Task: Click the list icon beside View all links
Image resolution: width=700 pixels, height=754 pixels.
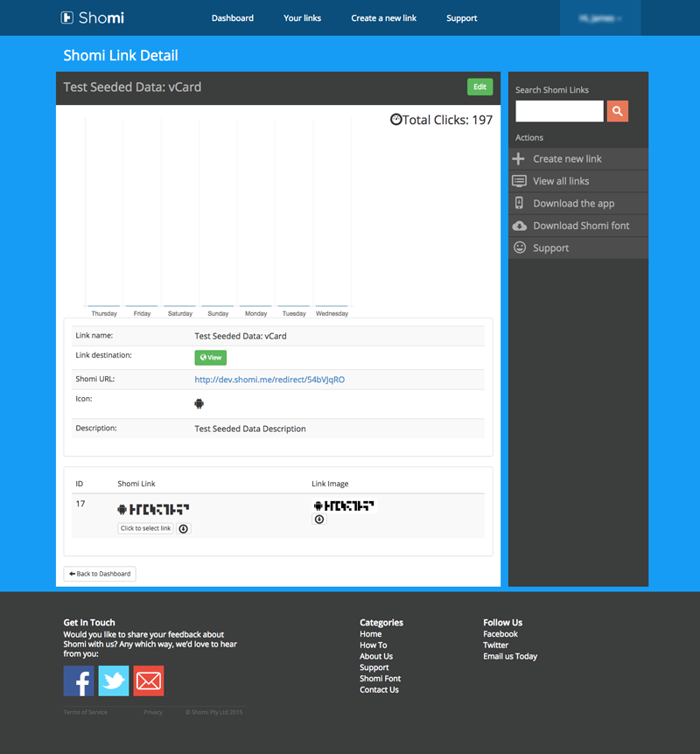Action: coord(519,181)
